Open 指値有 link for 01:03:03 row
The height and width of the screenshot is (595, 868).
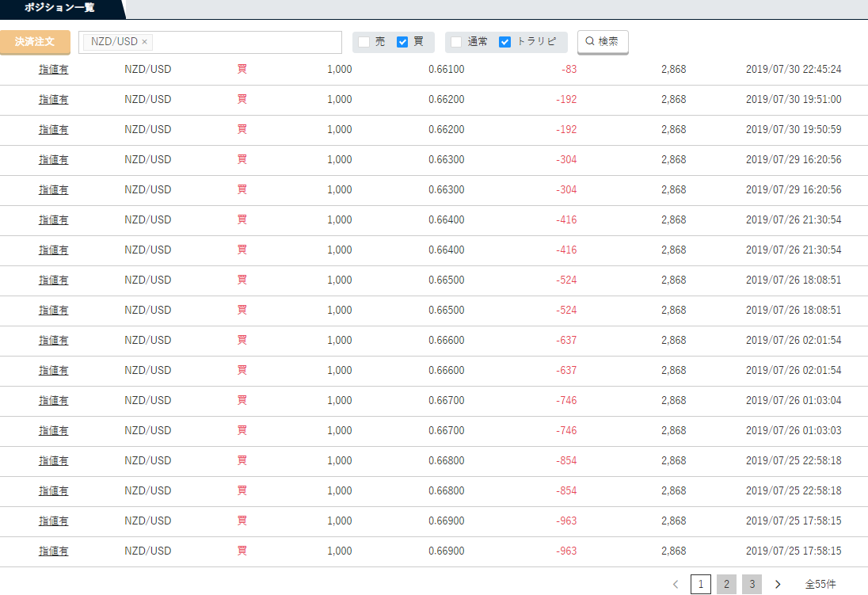coord(54,430)
